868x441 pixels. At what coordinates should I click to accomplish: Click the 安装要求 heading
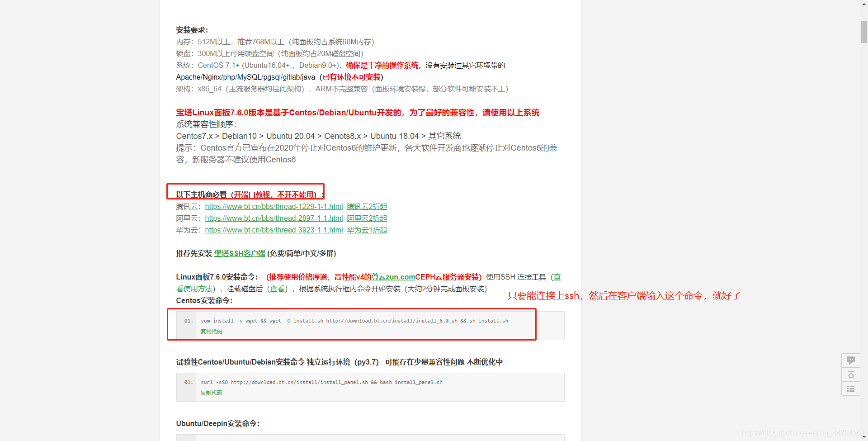point(192,30)
